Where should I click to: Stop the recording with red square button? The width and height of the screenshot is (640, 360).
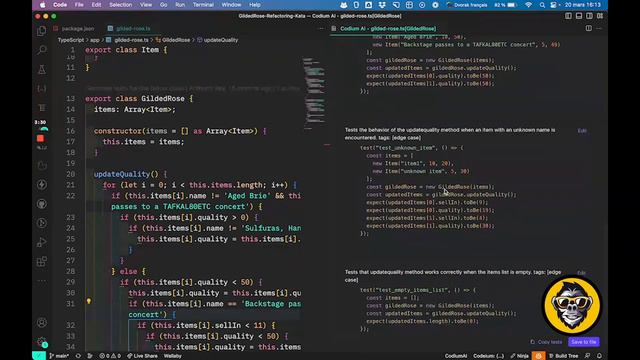pyautogui.click(x=40, y=139)
